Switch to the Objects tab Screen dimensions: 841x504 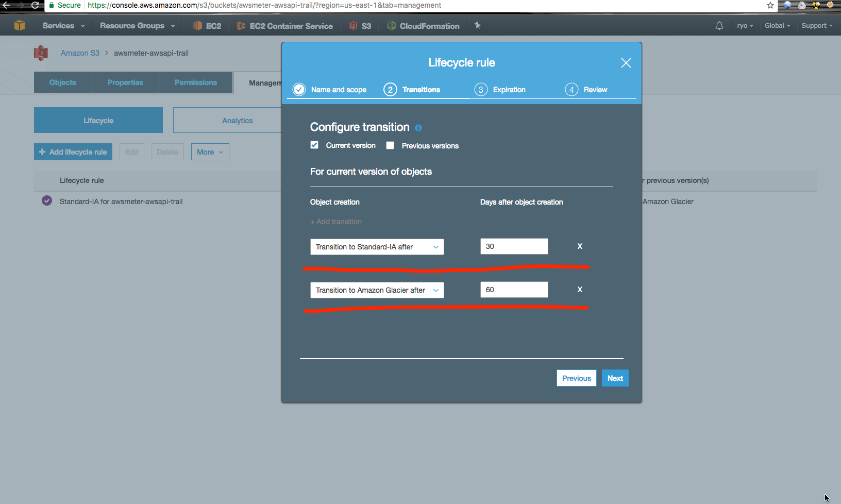pyautogui.click(x=63, y=82)
